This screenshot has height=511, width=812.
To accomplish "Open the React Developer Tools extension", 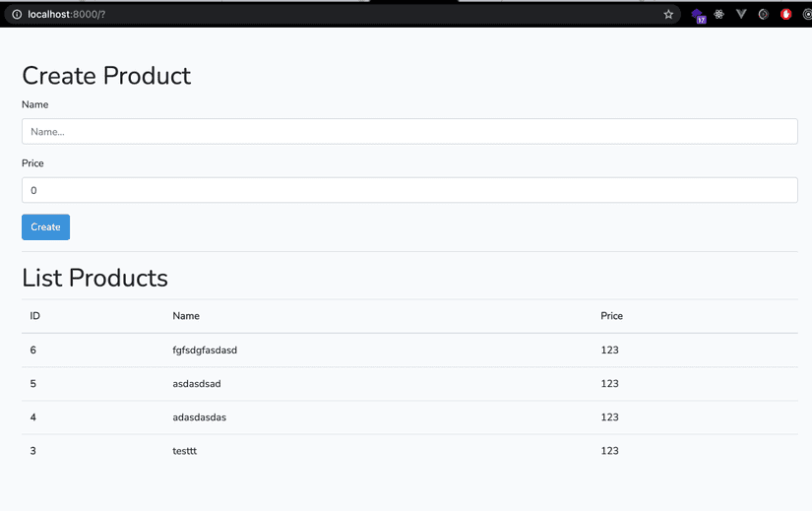I will point(718,15).
